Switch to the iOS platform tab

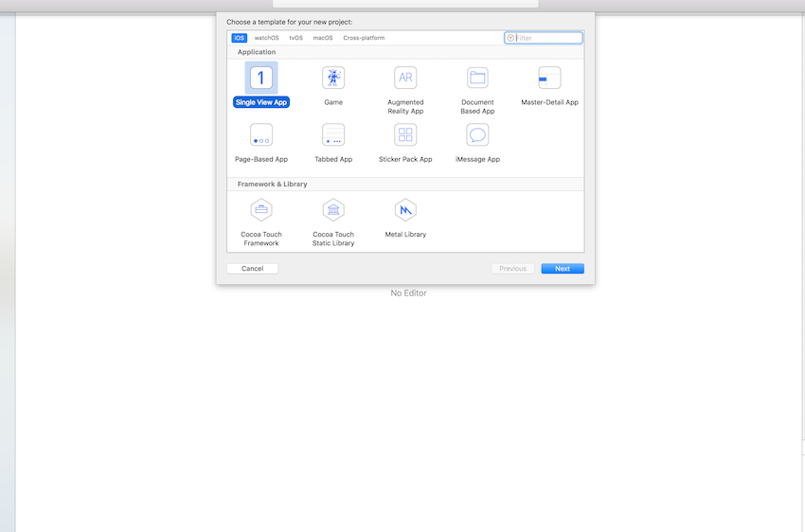[240, 38]
